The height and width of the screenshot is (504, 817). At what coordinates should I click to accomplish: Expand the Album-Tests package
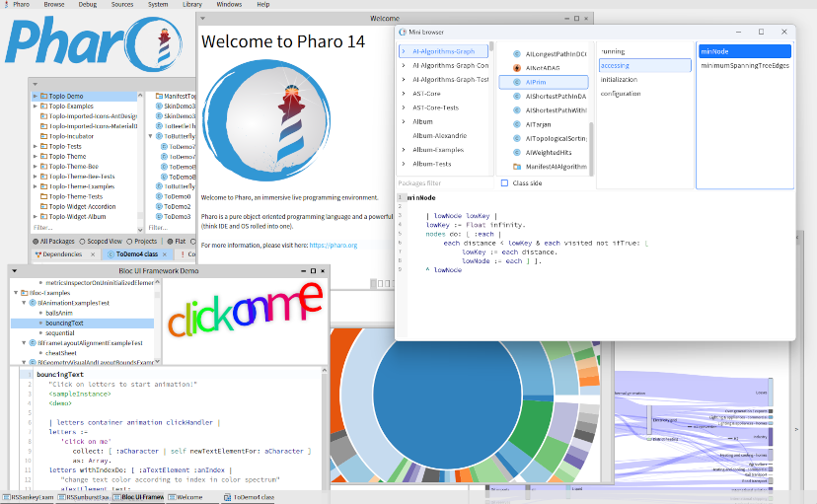[404, 164]
